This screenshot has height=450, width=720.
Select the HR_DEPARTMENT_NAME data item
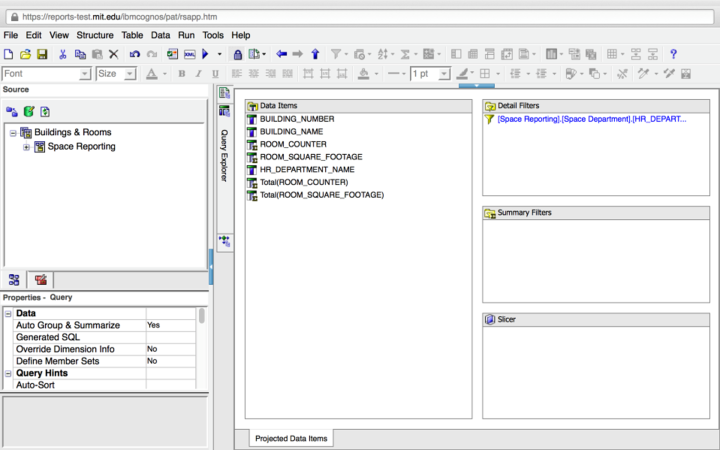coord(306,170)
